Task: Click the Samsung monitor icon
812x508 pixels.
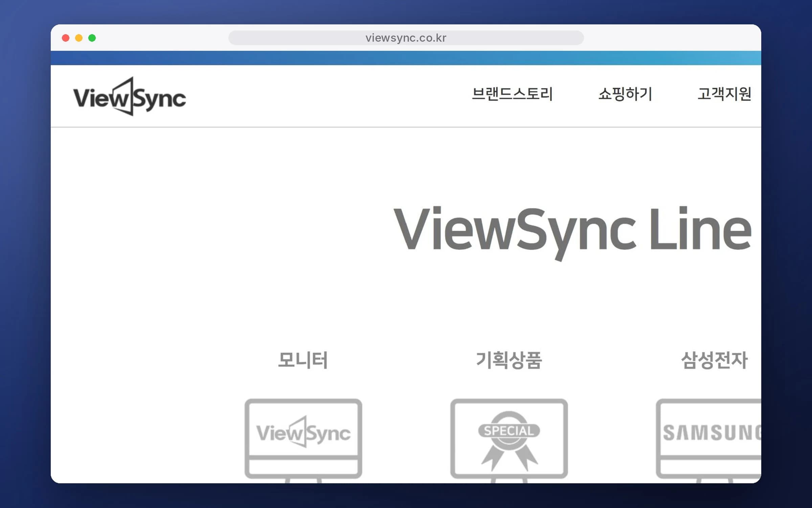Action: (x=708, y=441)
